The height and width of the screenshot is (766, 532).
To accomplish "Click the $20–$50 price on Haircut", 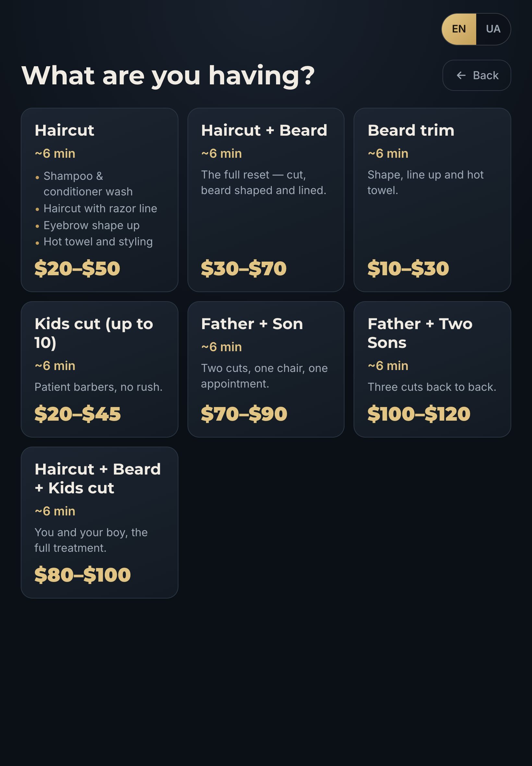I will (77, 268).
